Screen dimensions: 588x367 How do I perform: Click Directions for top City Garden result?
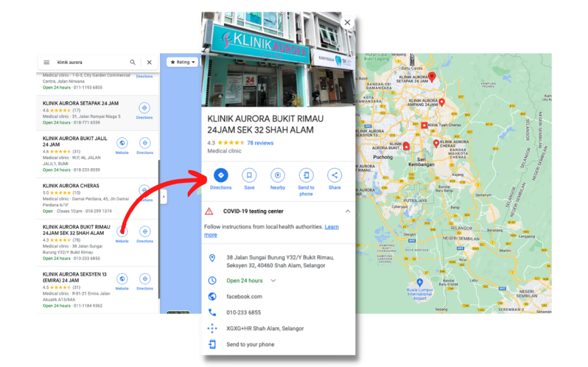pos(144,76)
